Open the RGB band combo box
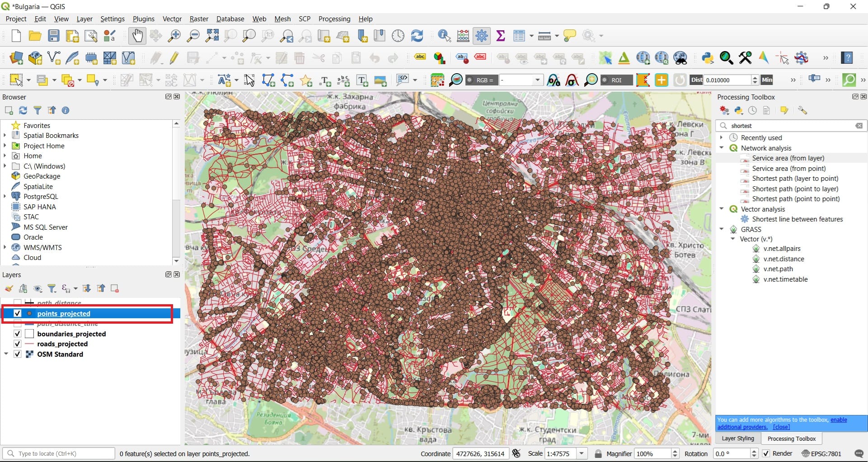Screen dimensions: 868x462 click(521, 80)
